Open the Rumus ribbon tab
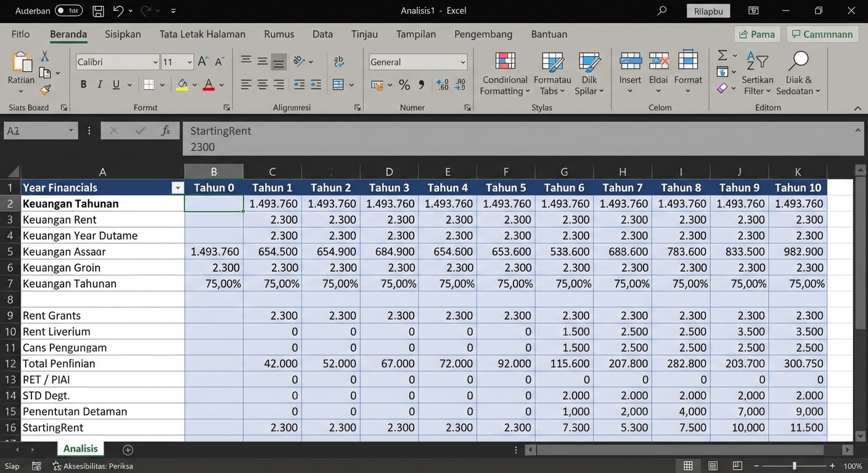The image size is (868, 473). (279, 34)
